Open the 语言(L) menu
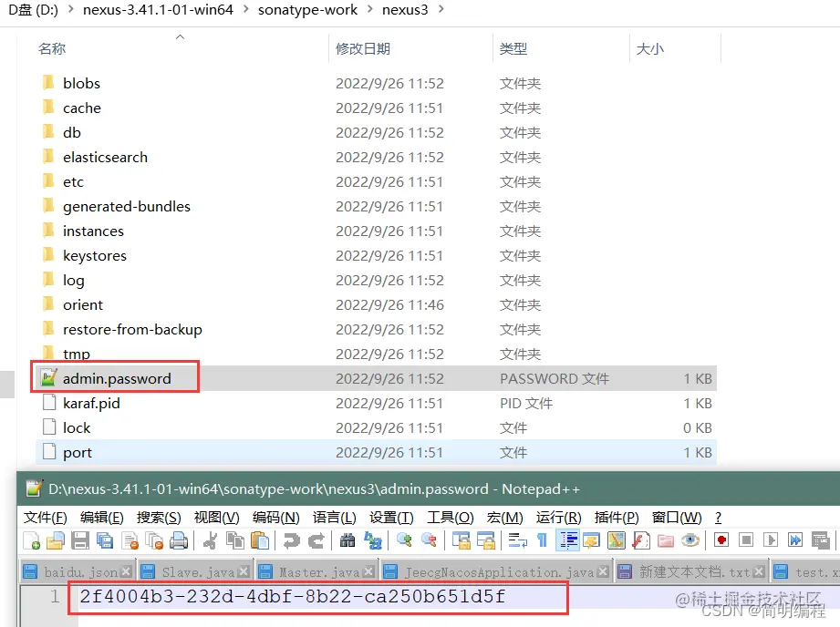This screenshot has height=627, width=840. (335, 518)
